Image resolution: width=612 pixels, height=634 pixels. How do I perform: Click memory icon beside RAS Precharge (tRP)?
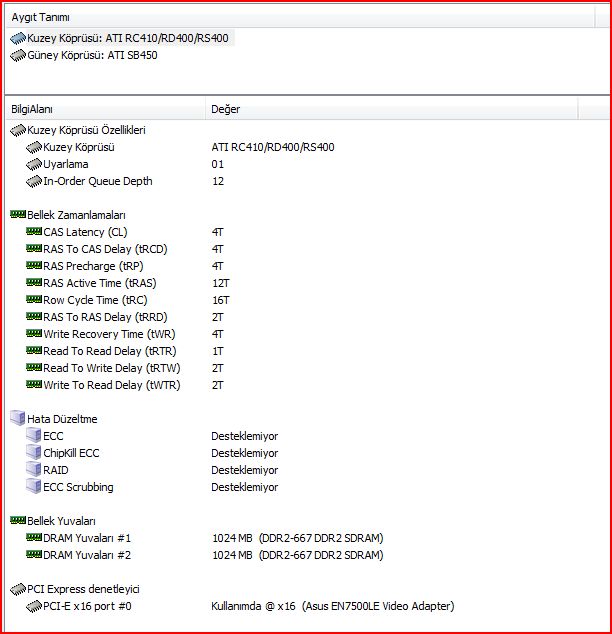[x=34, y=265]
